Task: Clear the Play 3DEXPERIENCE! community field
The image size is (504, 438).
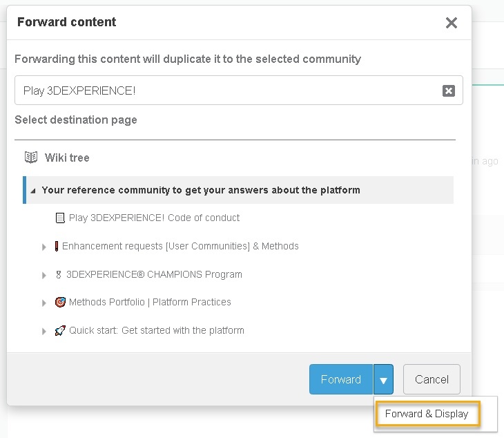Action: pos(448,91)
